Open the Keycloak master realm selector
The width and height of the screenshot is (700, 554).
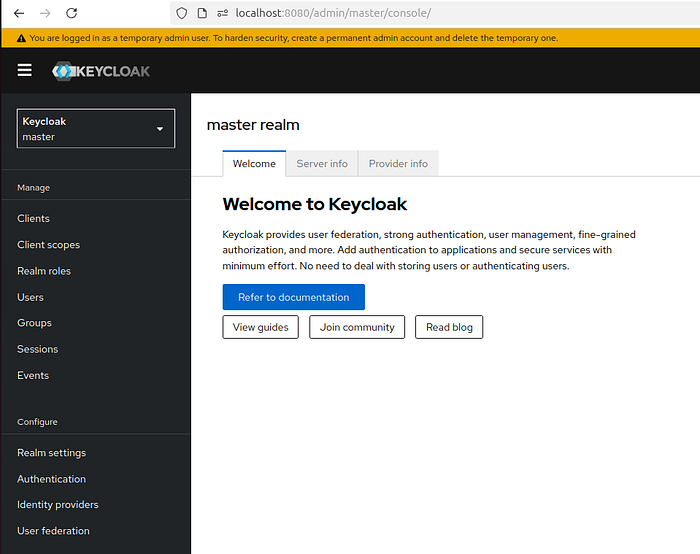(96, 129)
